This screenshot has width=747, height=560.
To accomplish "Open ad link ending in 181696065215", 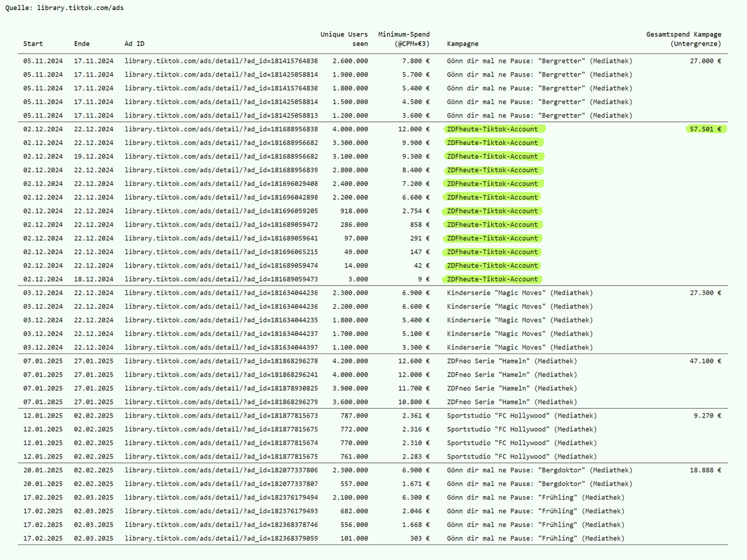I will pos(221,253).
